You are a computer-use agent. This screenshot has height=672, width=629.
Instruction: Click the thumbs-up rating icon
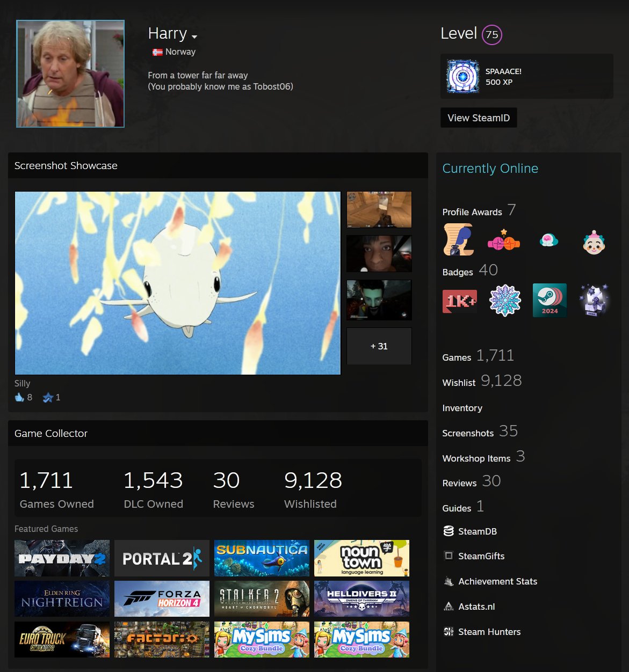point(19,397)
